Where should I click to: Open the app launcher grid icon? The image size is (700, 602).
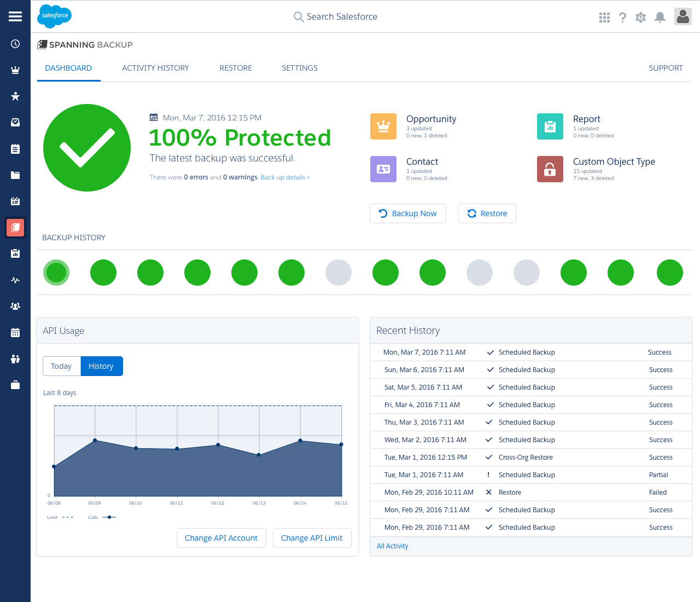(604, 18)
